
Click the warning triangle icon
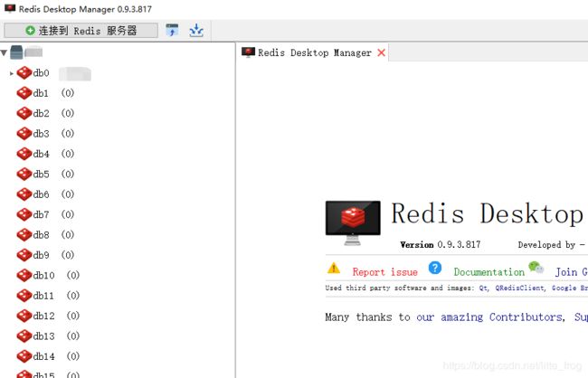[334, 269]
